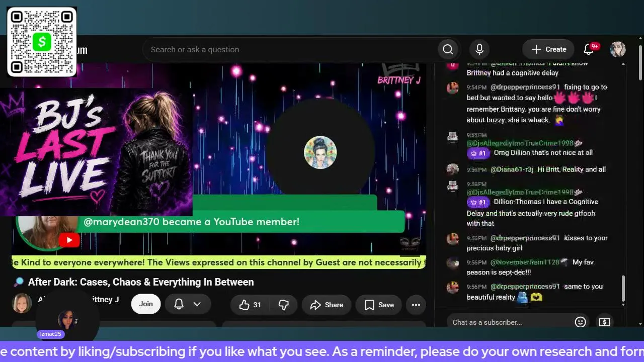Click @drpepperprincess91 on 'kisses to your precious' message
The width and height of the screenshot is (644, 362).
pos(525,238)
